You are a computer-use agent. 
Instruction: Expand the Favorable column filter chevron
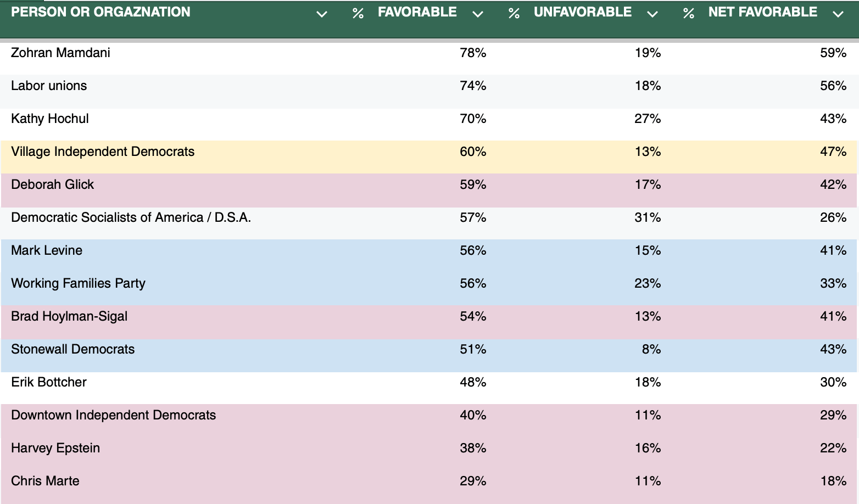click(x=478, y=14)
